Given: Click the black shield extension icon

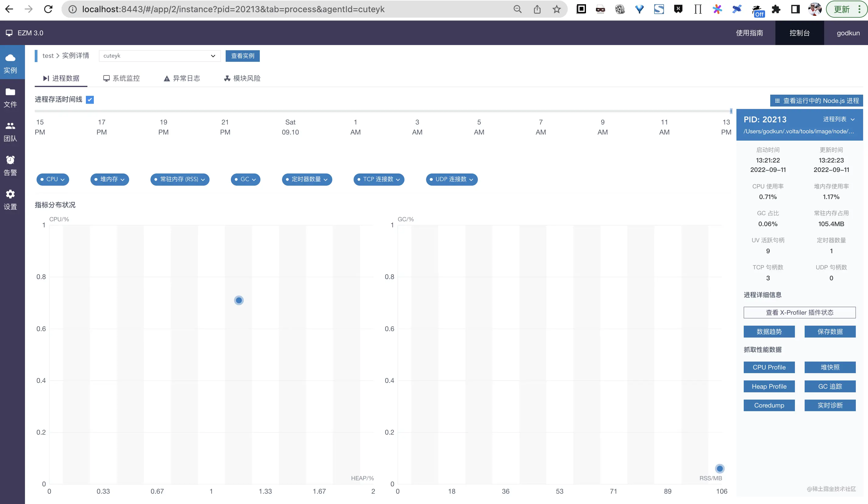Looking at the screenshot, I should pos(678,9).
